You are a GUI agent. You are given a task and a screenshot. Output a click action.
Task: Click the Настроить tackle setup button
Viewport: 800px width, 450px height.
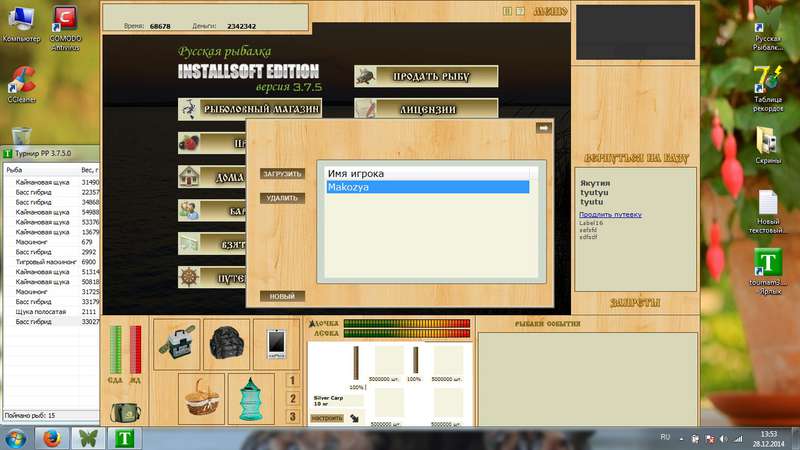[327, 418]
